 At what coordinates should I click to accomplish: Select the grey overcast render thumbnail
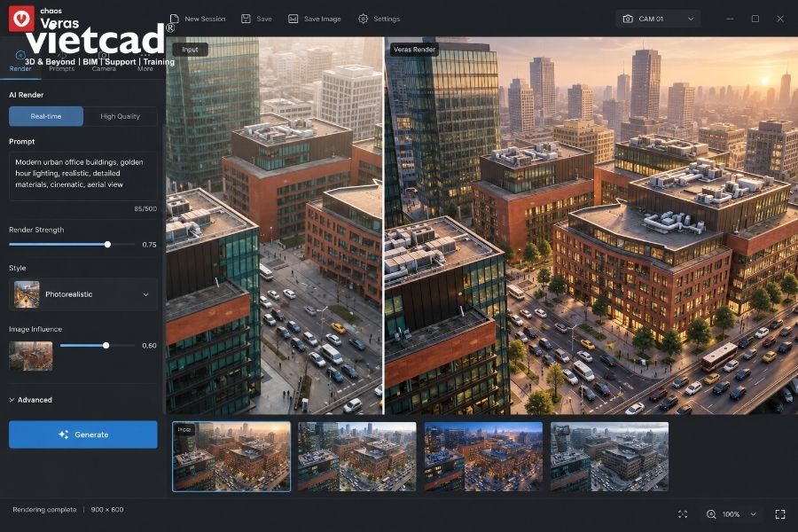point(609,457)
